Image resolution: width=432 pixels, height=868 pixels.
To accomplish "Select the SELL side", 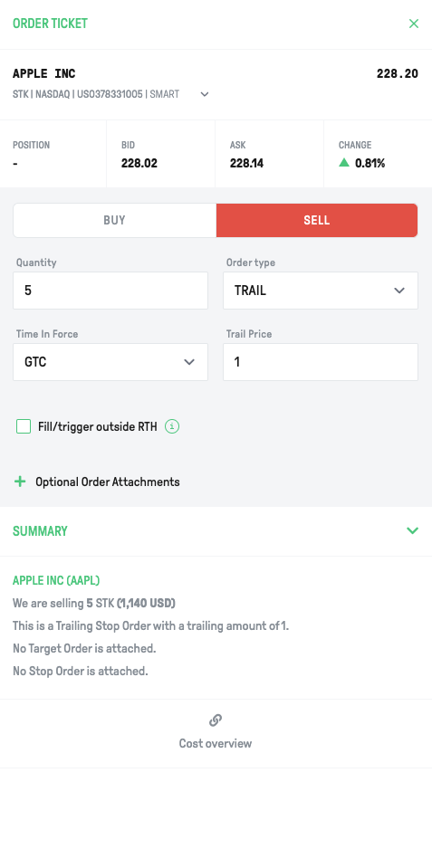I will 317,220.
